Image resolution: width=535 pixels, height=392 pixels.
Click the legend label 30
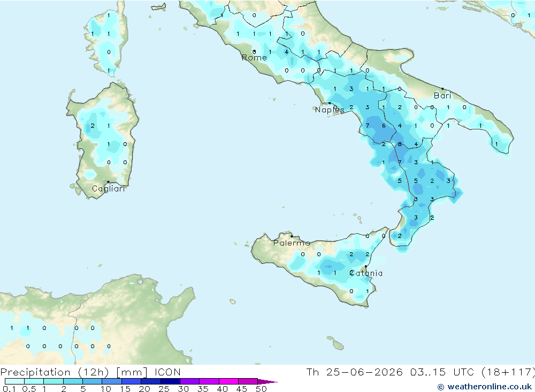pyautogui.click(x=184, y=389)
